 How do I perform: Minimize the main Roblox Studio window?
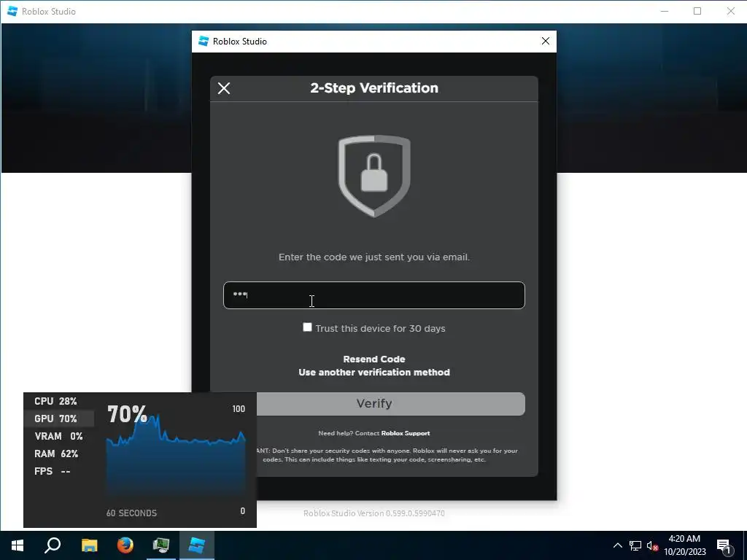coord(665,12)
